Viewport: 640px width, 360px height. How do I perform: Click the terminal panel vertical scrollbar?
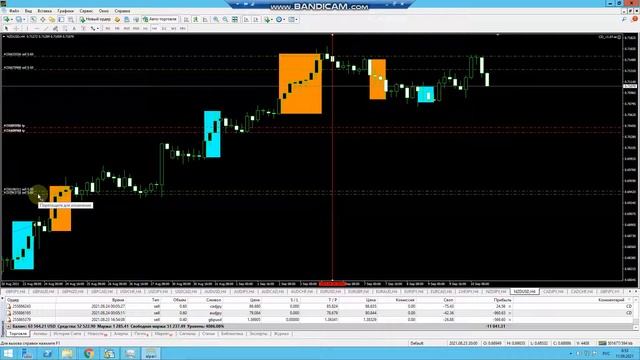[636, 313]
